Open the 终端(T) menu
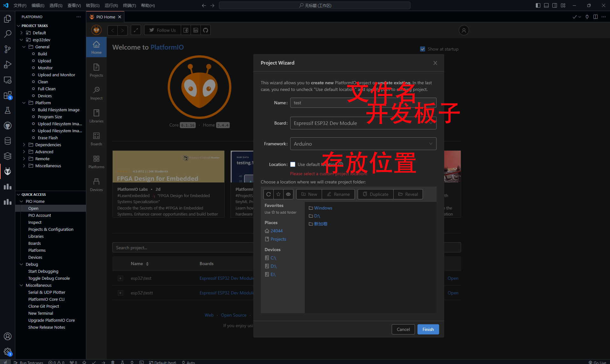Screen dimensions: 610x364 point(129,5)
